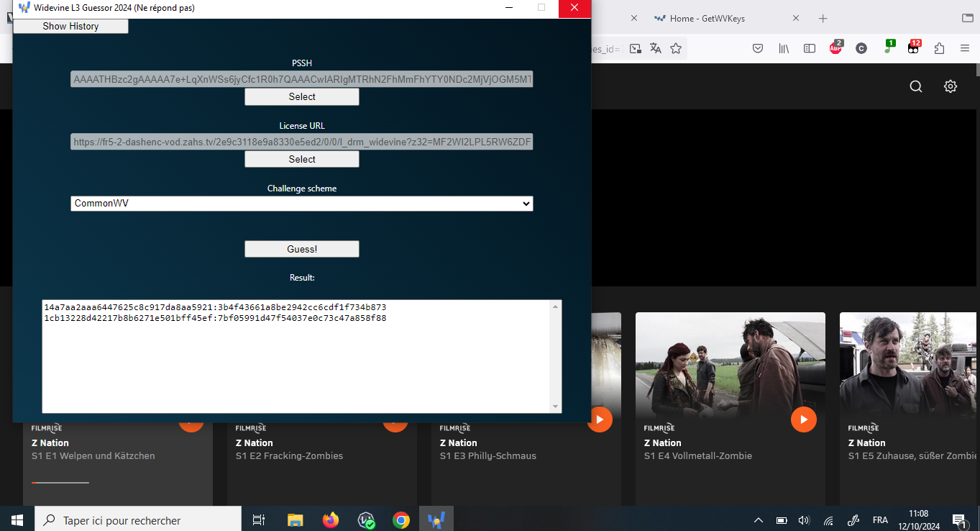Click the Guess! button
980x531 pixels.
coord(302,249)
